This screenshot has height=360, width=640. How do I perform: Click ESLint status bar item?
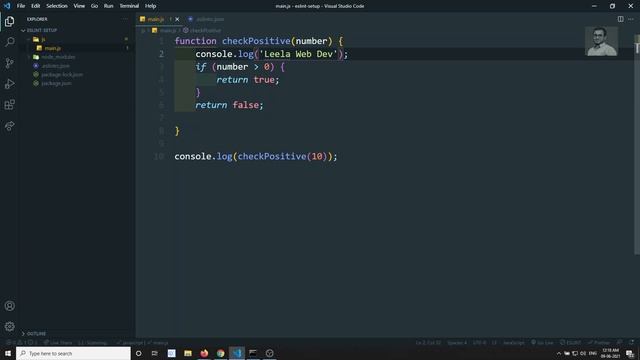point(571,343)
